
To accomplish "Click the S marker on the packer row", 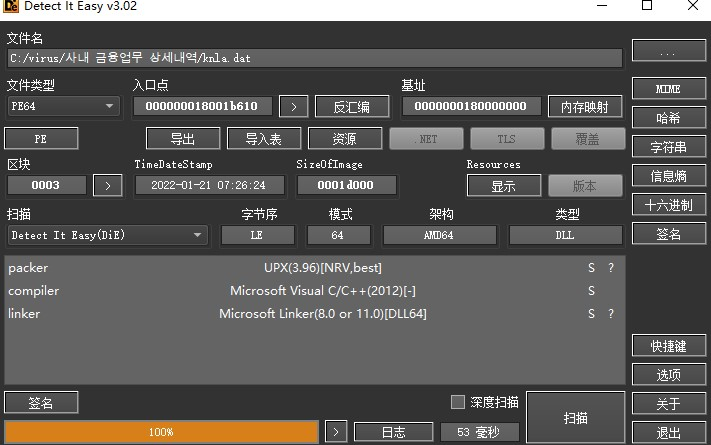I will [x=591, y=268].
